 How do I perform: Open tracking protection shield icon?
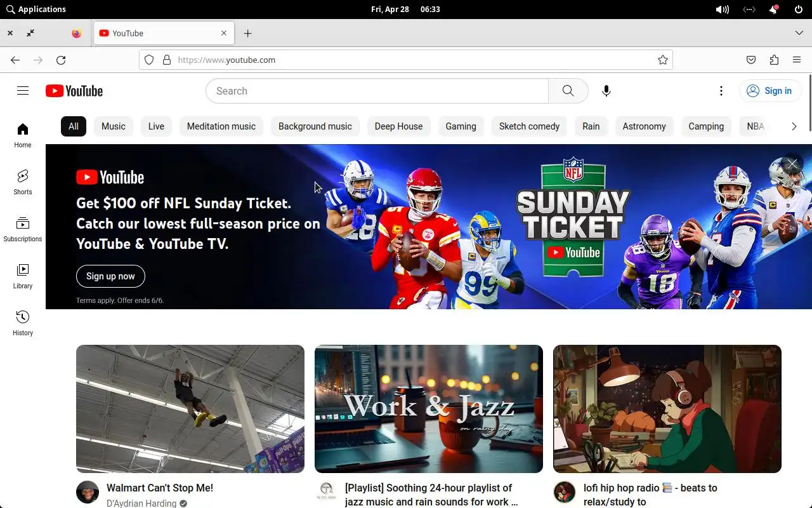click(149, 60)
